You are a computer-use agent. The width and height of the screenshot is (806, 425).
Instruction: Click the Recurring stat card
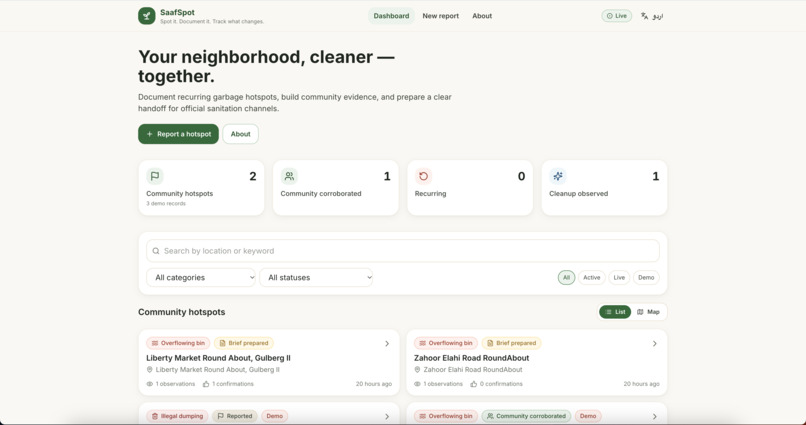coord(470,188)
